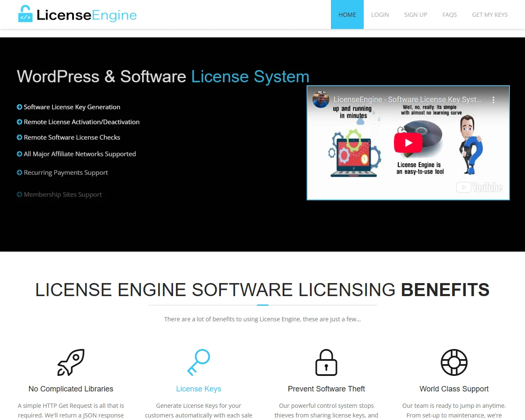Click the Prevent Software Theft heading
The image size is (525, 420).
(326, 389)
